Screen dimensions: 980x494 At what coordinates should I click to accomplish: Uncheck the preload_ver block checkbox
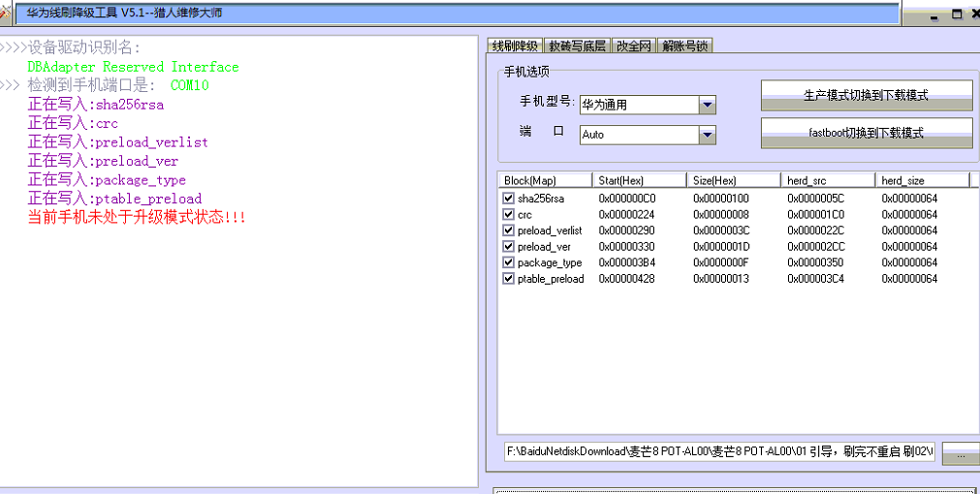[508, 247]
